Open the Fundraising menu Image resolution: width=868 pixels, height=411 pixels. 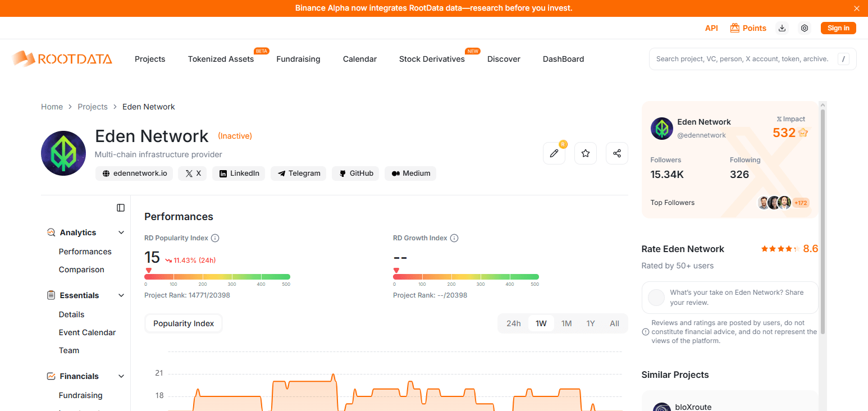point(298,59)
